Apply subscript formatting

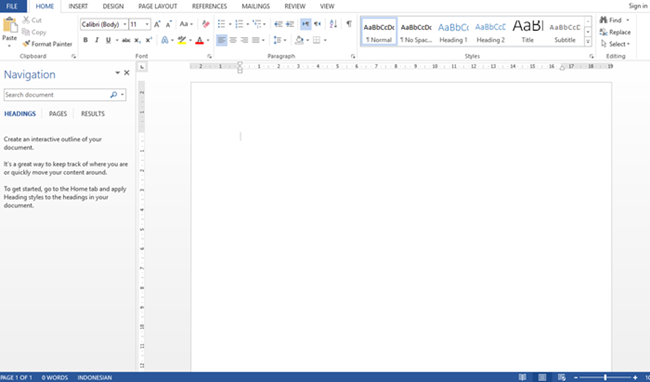click(x=137, y=40)
